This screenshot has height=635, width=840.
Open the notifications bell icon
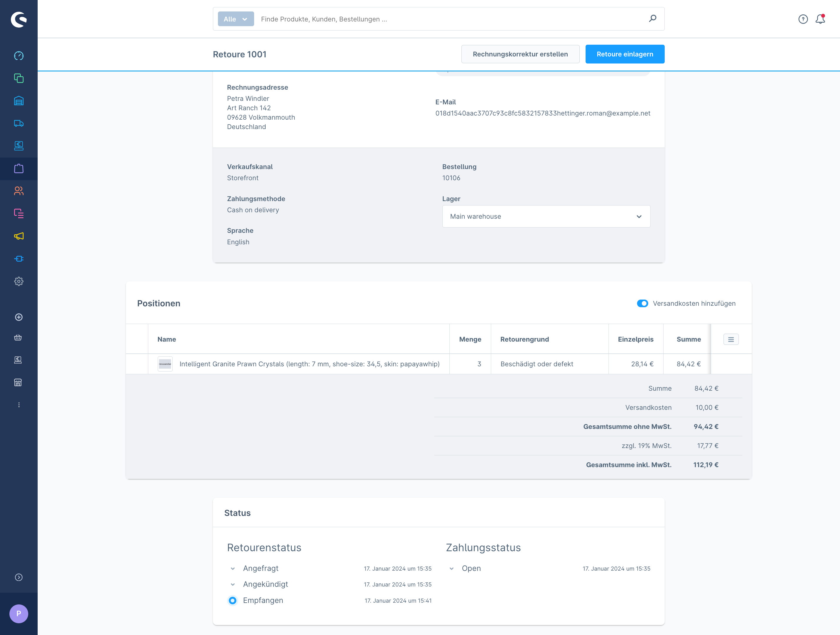click(820, 19)
